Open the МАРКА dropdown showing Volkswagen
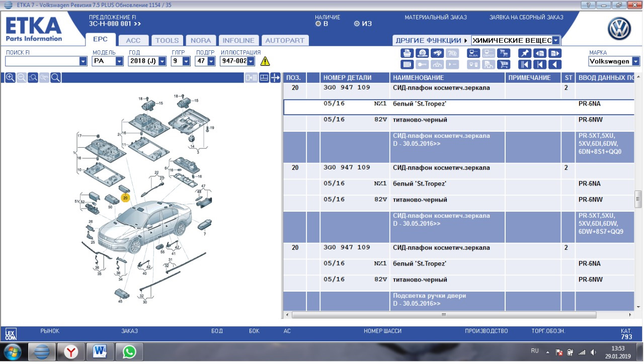This screenshot has height=364, width=644. [635, 61]
